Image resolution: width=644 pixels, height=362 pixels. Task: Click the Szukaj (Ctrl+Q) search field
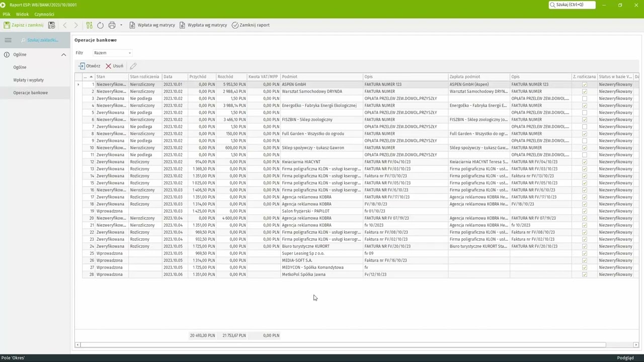tap(572, 5)
